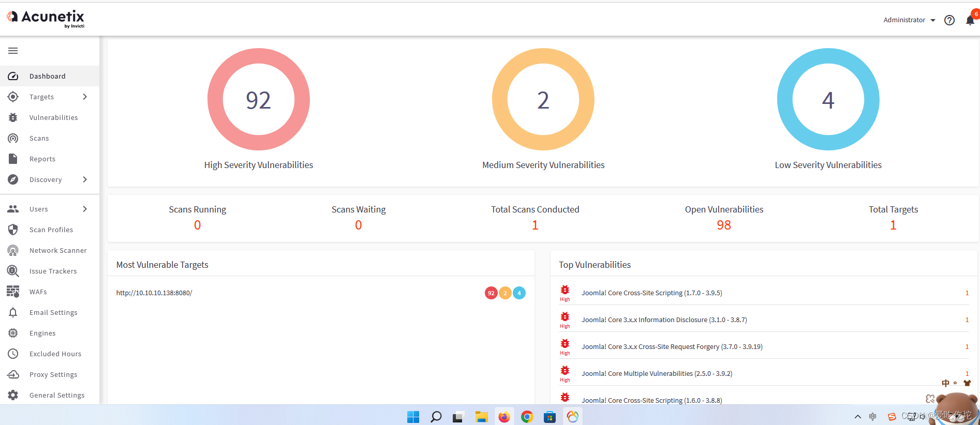Open Windows taskbar search
The width and height of the screenshot is (980, 425).
pos(436,417)
